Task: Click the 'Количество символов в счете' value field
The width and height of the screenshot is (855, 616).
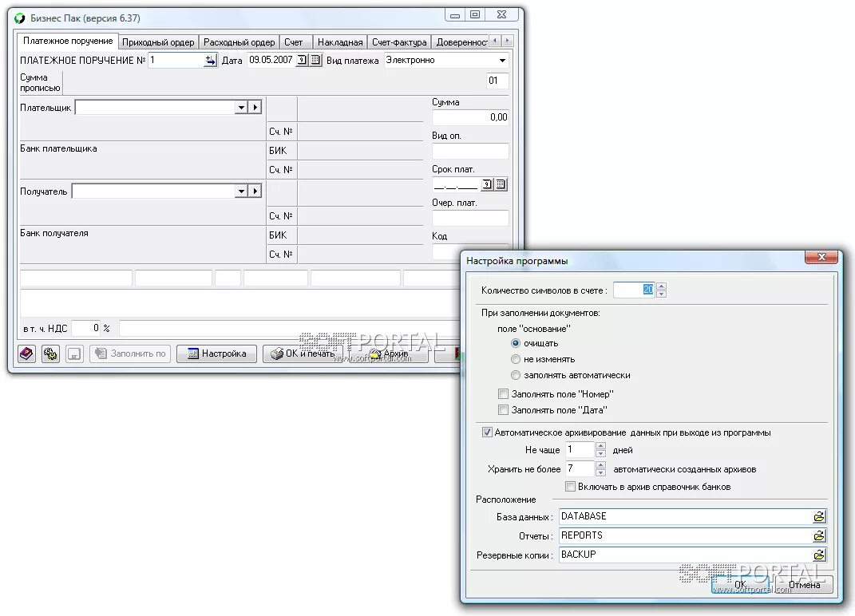Action: tap(634, 290)
